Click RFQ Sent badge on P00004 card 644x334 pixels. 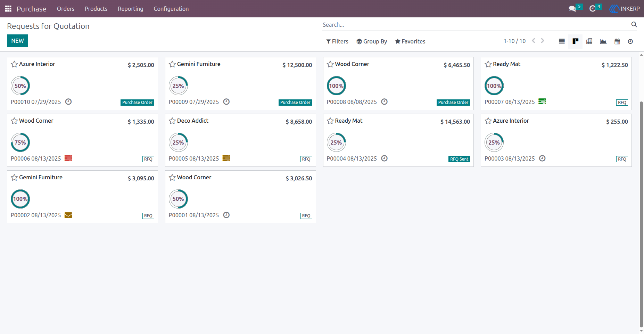[x=459, y=159]
